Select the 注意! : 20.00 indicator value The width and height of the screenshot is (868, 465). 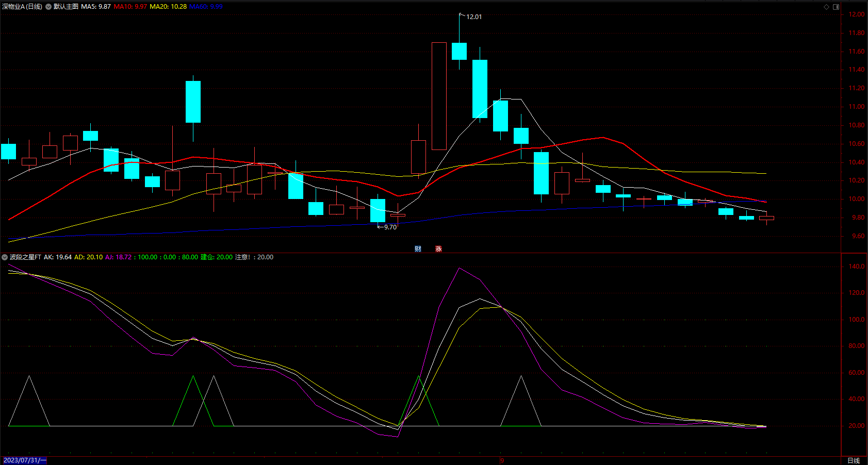[x=254, y=257]
